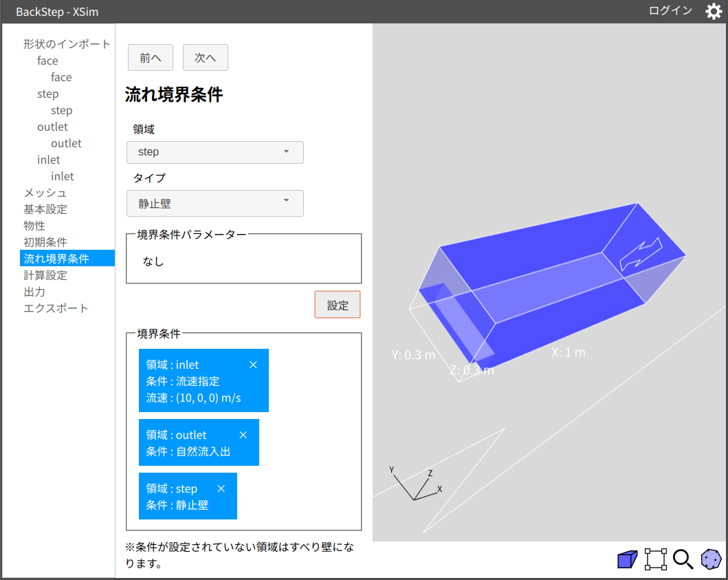The width and height of the screenshot is (728, 580).
Task: Open the タイプ dropdown showing 静止壁
Action: pos(215,203)
